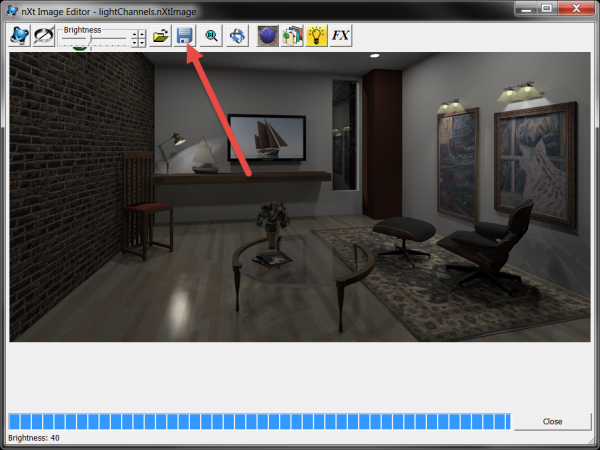Click the blue globe navigation icon
This screenshot has height=450, width=600.
[237, 36]
